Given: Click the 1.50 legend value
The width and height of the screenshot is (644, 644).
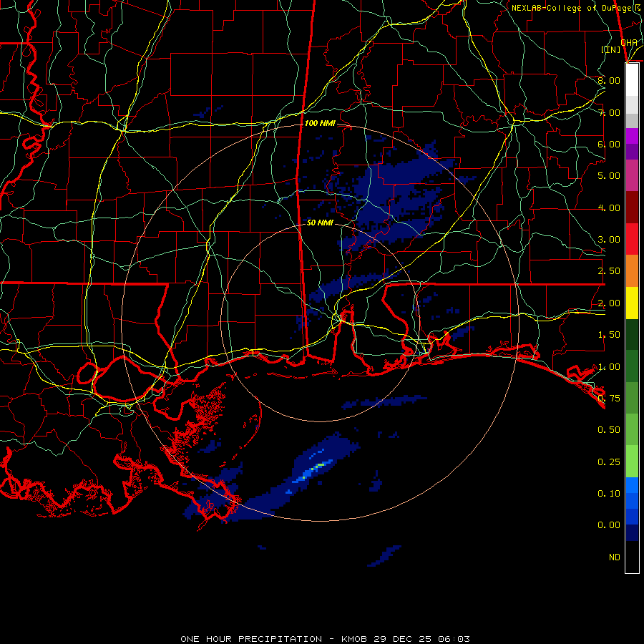Looking at the screenshot, I should click(x=609, y=335).
